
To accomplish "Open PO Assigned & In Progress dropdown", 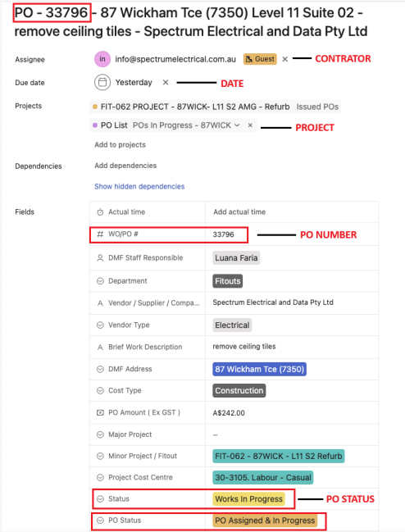I will point(265,521).
